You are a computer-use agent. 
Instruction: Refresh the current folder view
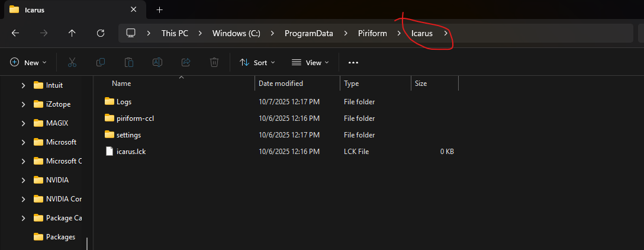pyautogui.click(x=101, y=33)
